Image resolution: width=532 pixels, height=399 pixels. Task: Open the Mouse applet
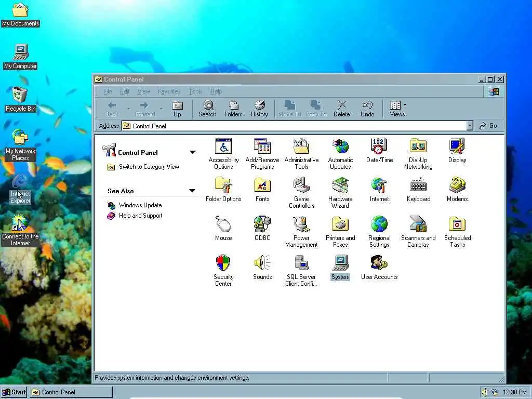pyautogui.click(x=223, y=229)
